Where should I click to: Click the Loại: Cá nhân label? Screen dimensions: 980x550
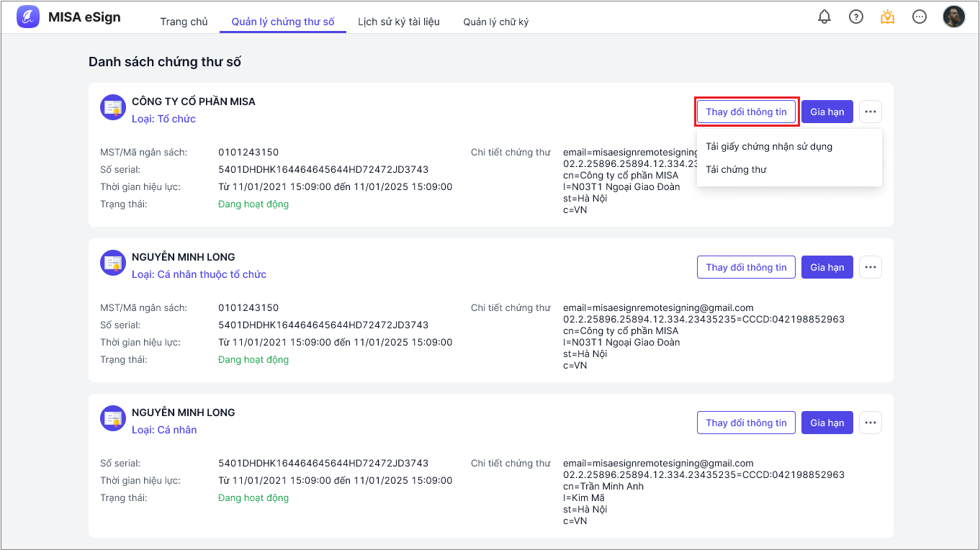click(x=164, y=430)
